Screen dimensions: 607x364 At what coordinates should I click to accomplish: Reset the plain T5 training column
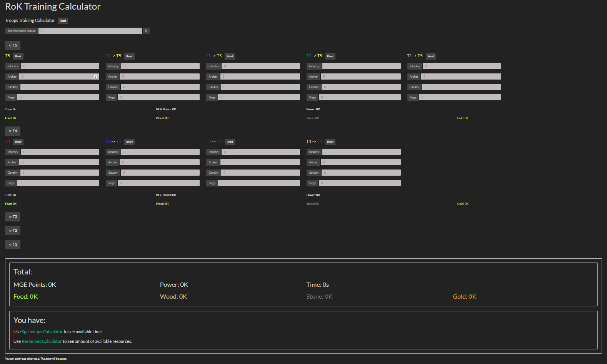point(18,56)
